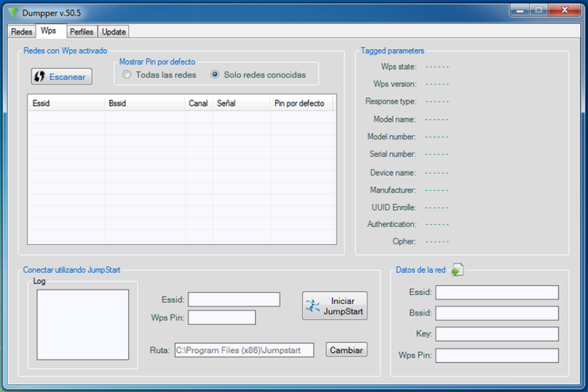This screenshot has width=588, height=392.
Task: Click the "Cipher:" label
Action: (x=404, y=242)
